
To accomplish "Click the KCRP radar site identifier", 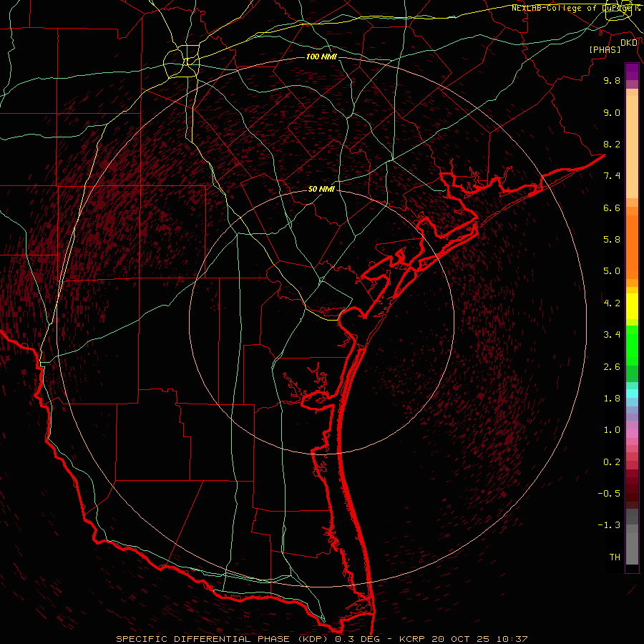I will point(414,639).
